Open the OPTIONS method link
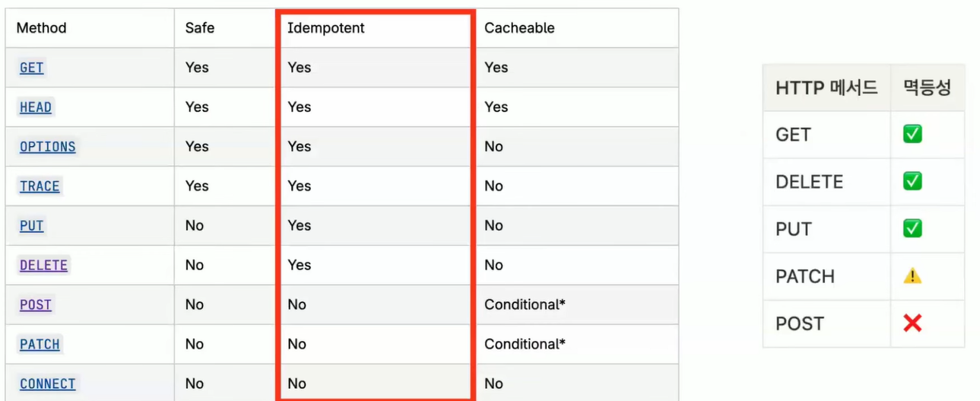 pyautogui.click(x=48, y=147)
